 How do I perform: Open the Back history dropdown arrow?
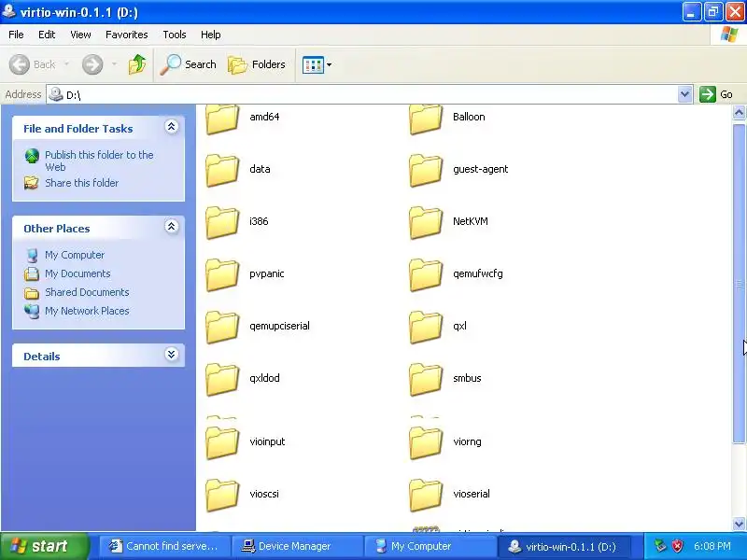click(x=66, y=64)
